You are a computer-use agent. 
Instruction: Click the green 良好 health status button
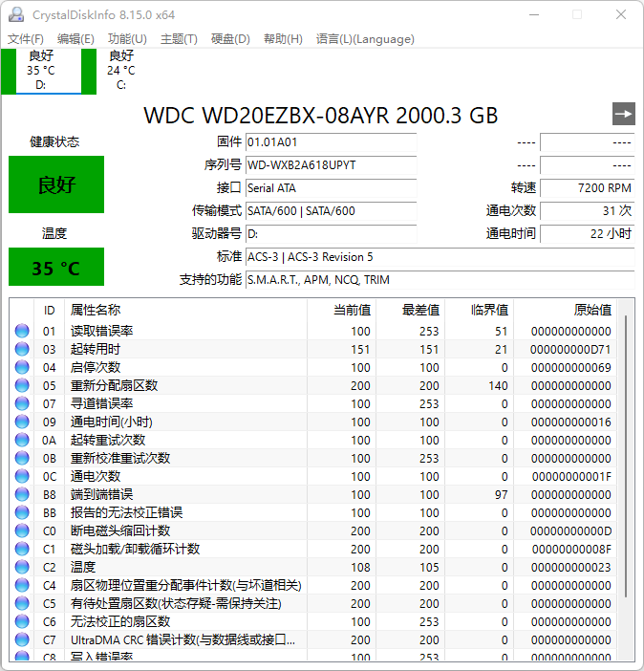[x=56, y=184]
